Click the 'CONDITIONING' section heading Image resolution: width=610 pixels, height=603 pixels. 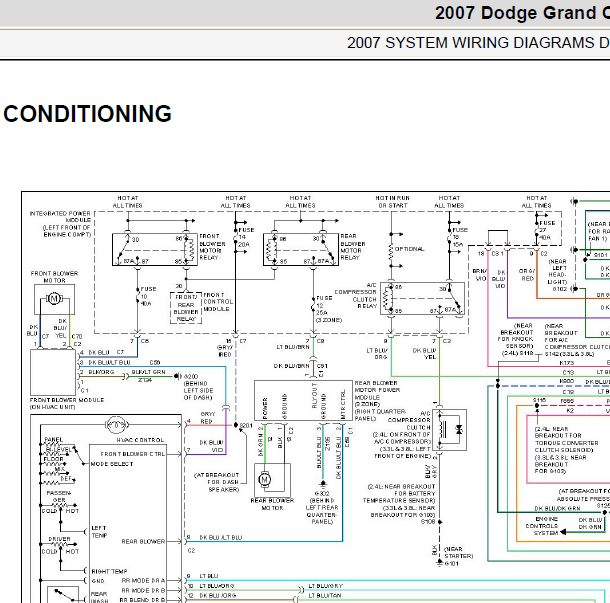click(87, 114)
